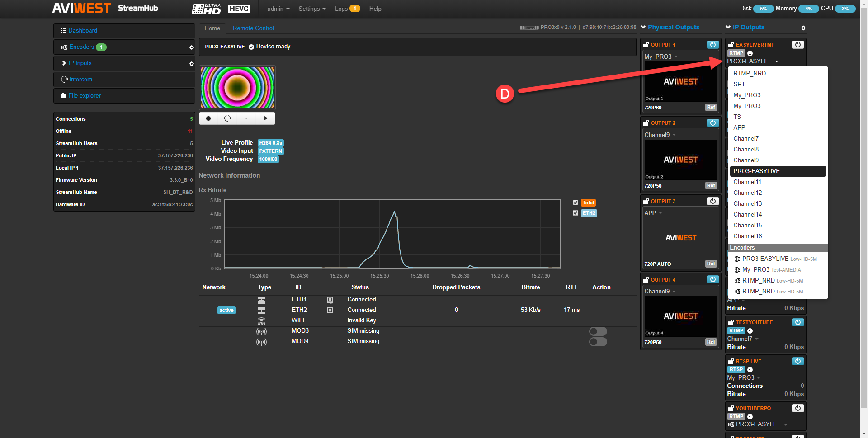The height and width of the screenshot is (438, 868).
Task: Collapse the Physical Outputs panel
Action: [643, 27]
